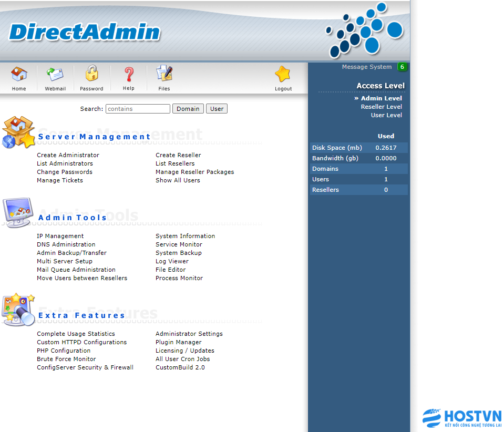Click Show All Users link
The height and width of the screenshot is (432, 504).
tap(178, 180)
